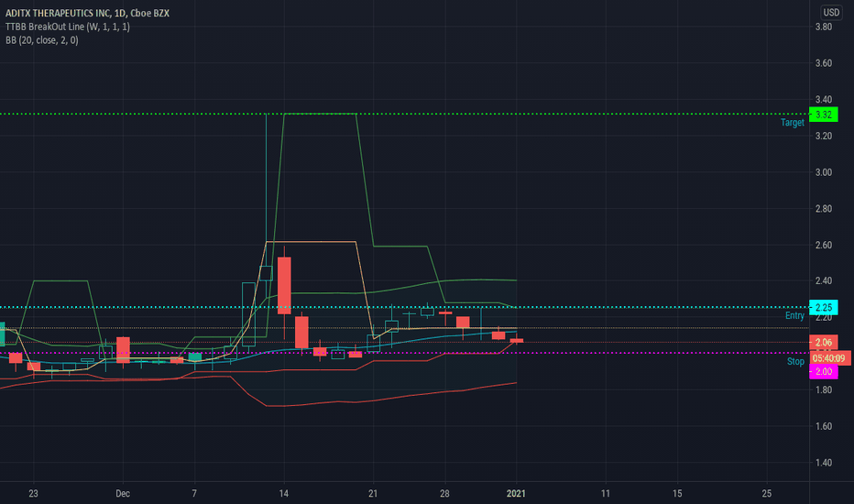
Task: Click the 2021 label on time axis
Action: click(x=516, y=494)
